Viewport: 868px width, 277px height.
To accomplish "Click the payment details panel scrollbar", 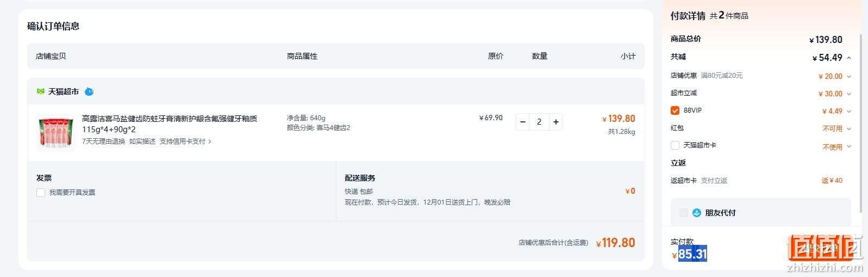I will pos(860,124).
